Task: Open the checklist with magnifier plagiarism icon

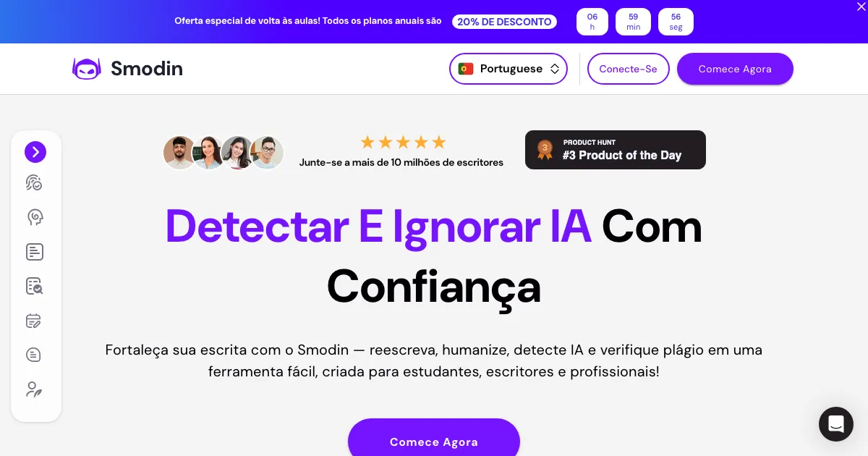Action: (x=35, y=286)
